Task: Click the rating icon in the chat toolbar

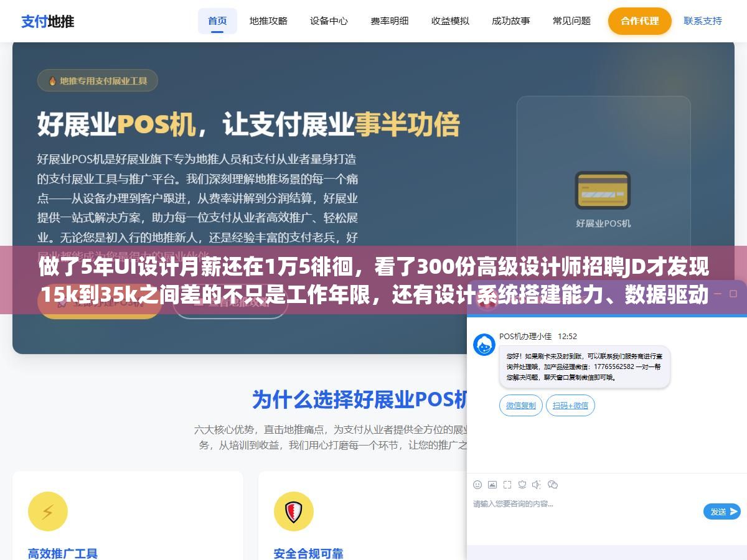Action: [x=522, y=484]
